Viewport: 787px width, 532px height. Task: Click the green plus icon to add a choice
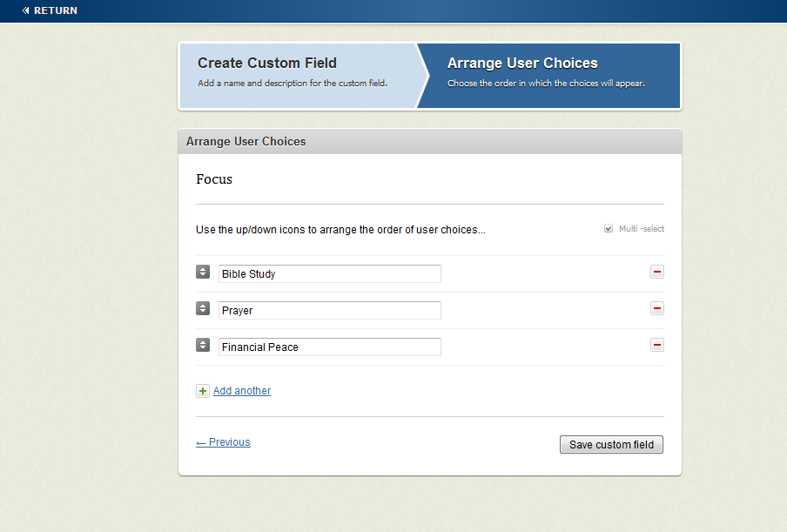pos(203,391)
